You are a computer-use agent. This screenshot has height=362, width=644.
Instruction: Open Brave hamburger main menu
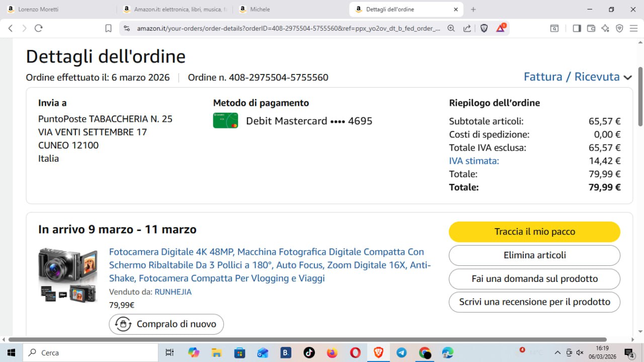point(633,28)
